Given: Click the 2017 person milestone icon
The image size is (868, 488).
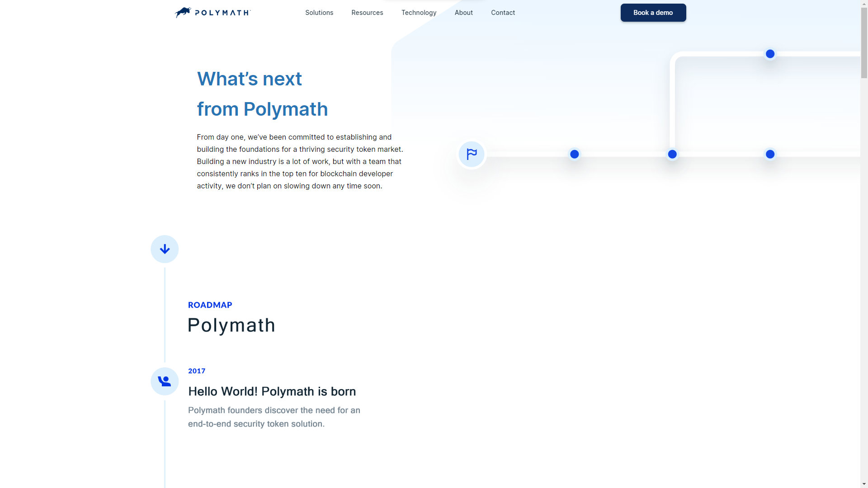Looking at the screenshot, I should [165, 381].
